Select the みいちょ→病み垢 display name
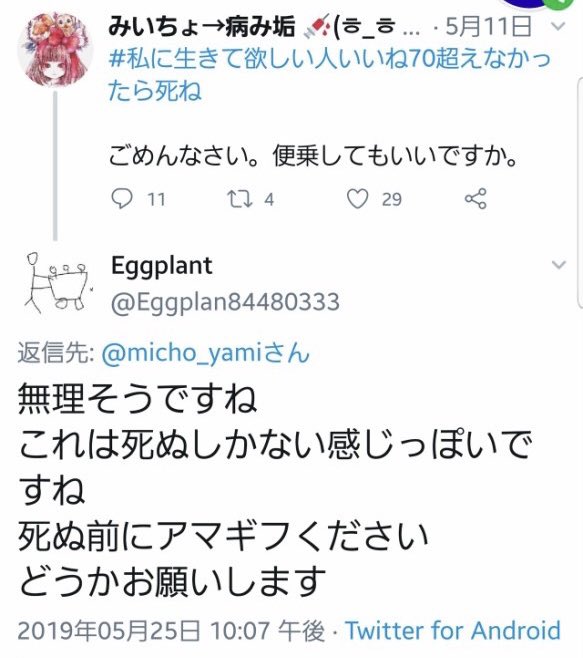The image size is (583, 658). (201, 27)
